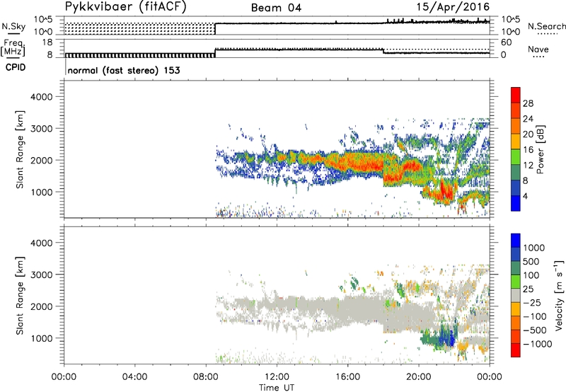Image resolution: width=566 pixels, height=392 pixels.
Task: Click the 3000 tick on velocity panel axis
Action: coord(42,275)
